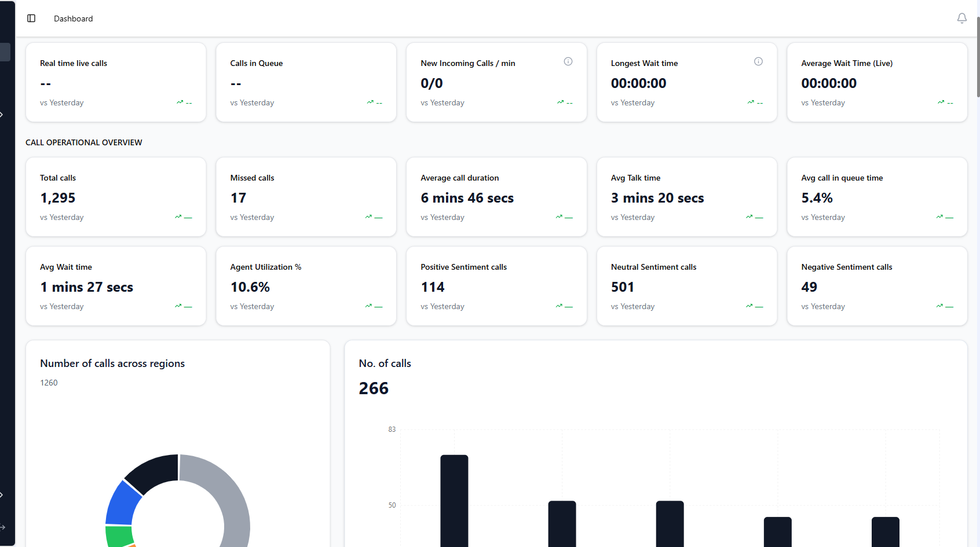The image size is (980, 547).
Task: Toggle the sidebar collapse icon in the header
Action: (x=31, y=18)
